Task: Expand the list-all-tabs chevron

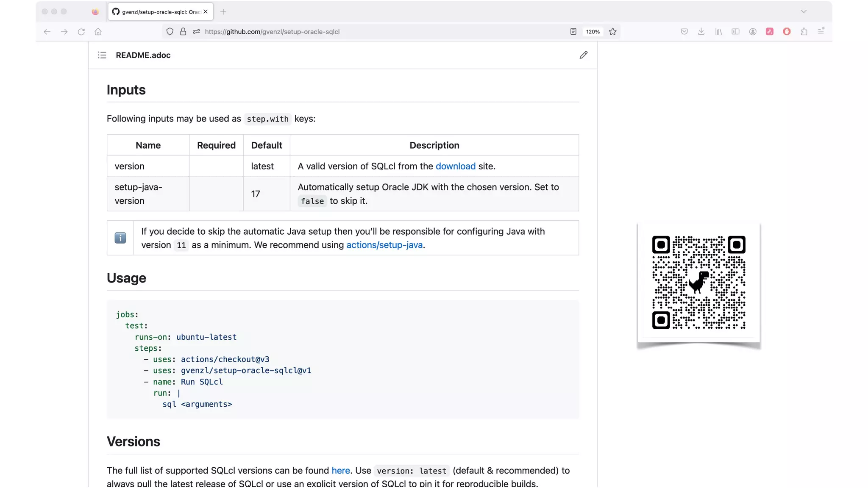Action: (804, 11)
